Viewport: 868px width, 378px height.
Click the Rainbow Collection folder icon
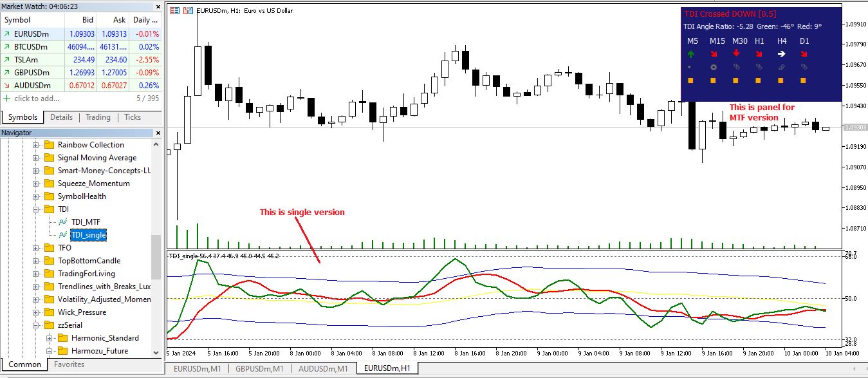[x=49, y=145]
